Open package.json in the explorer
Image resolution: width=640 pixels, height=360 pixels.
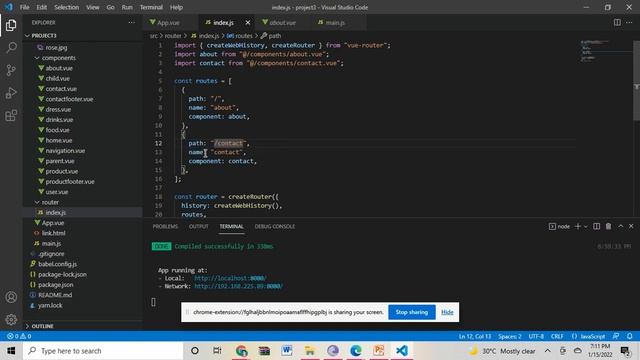[x=56, y=284]
